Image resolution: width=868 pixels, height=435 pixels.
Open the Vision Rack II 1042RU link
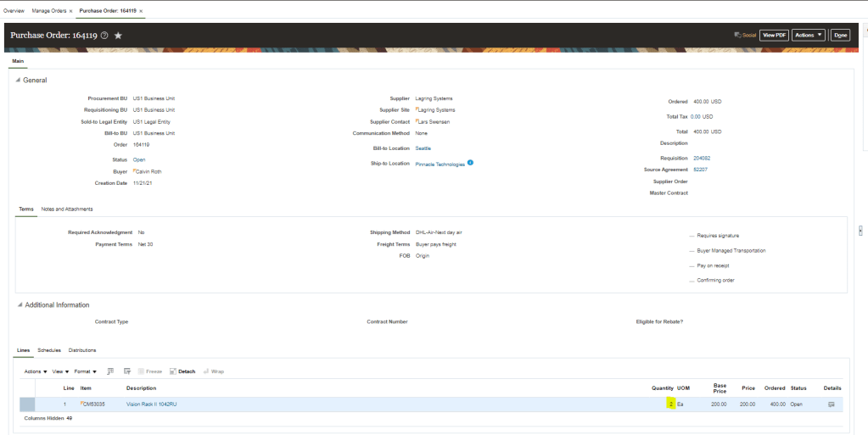[151, 404]
